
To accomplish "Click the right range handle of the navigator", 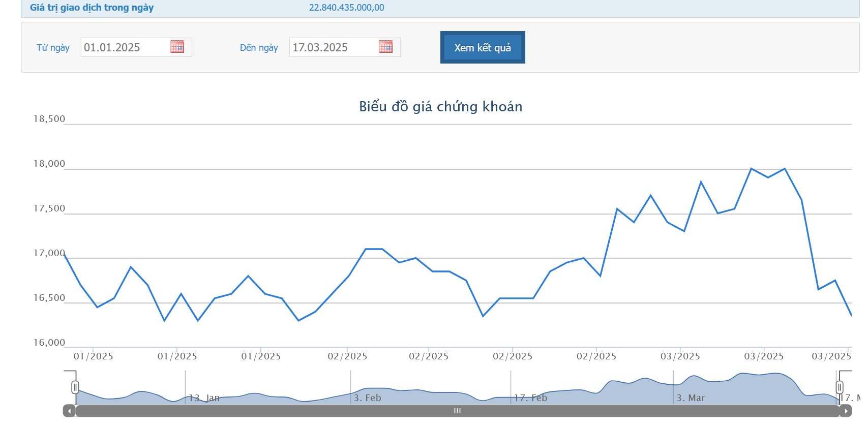I will click(x=840, y=388).
